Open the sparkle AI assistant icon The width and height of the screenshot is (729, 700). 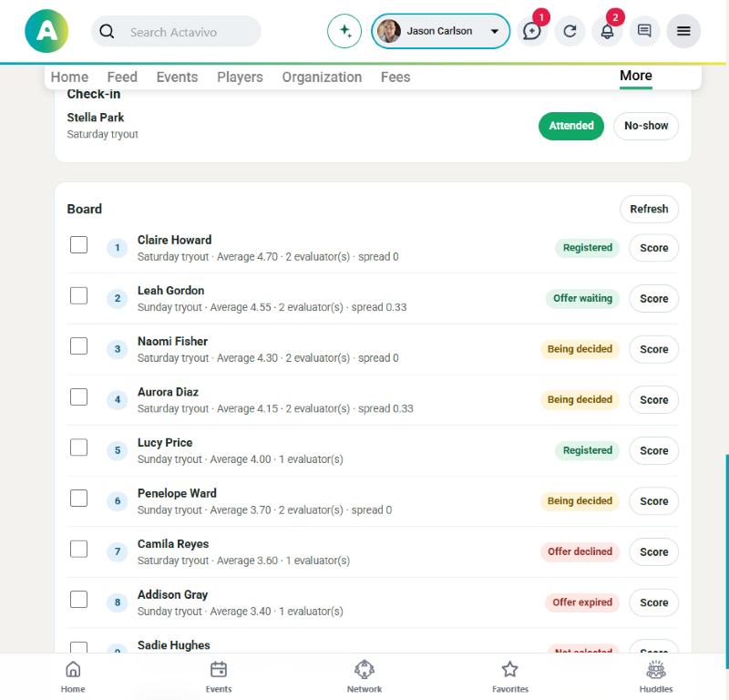[x=344, y=31]
